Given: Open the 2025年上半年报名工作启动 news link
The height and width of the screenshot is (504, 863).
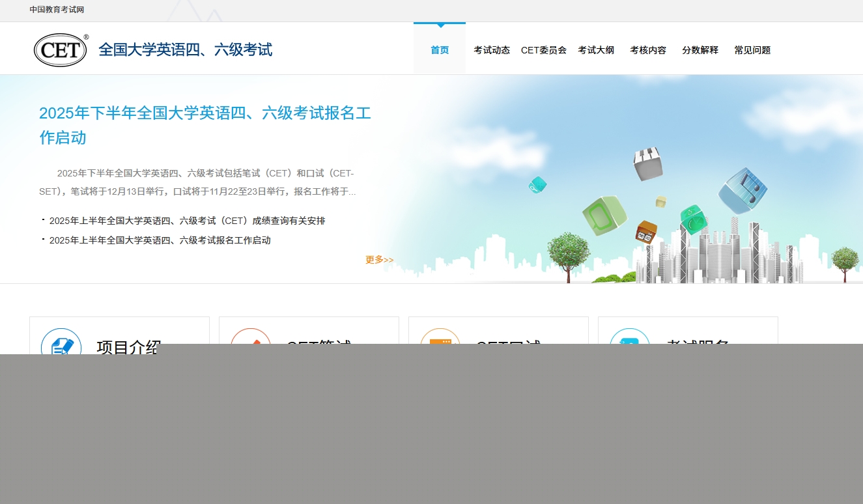Looking at the screenshot, I should click(x=160, y=240).
